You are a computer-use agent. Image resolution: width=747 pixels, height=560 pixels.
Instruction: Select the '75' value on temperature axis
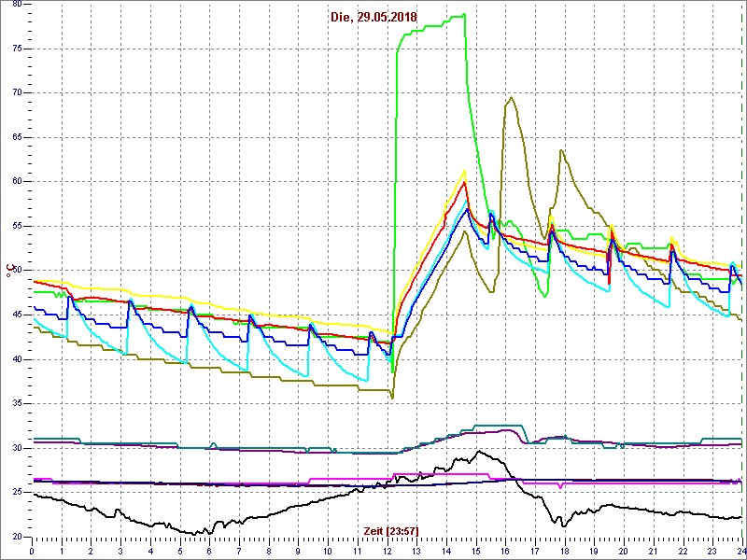[x=16, y=49]
